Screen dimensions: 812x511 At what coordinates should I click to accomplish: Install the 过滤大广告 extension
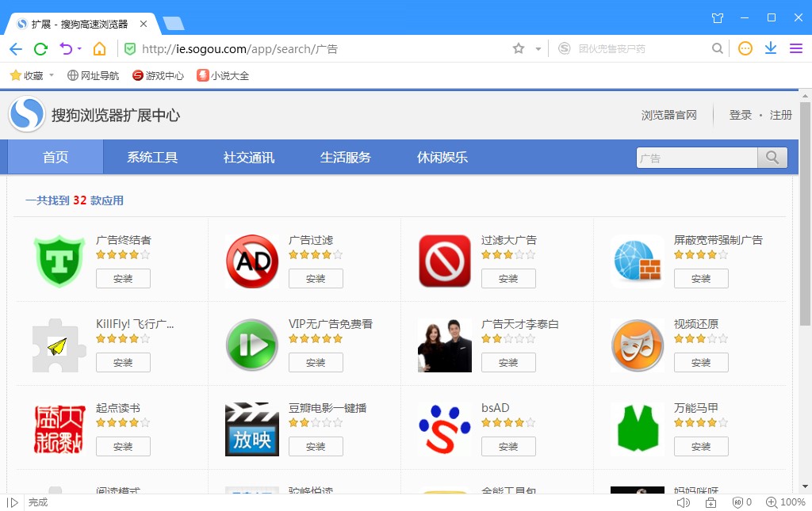(x=508, y=278)
